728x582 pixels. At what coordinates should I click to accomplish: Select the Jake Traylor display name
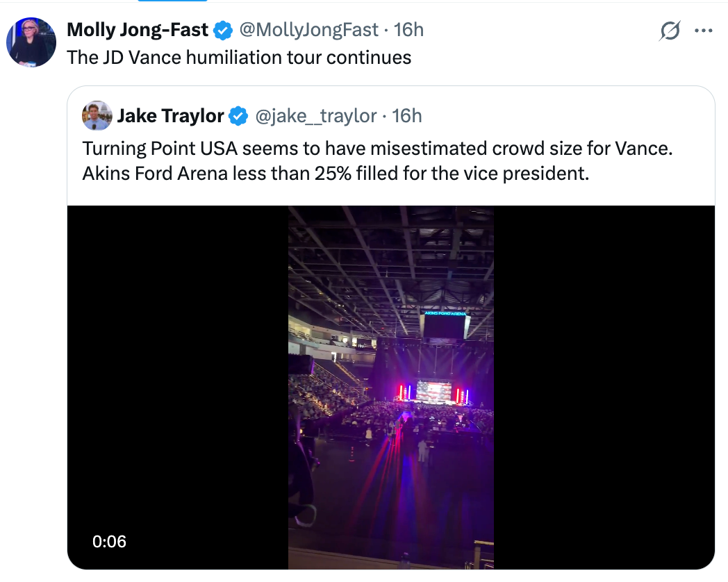(170, 116)
